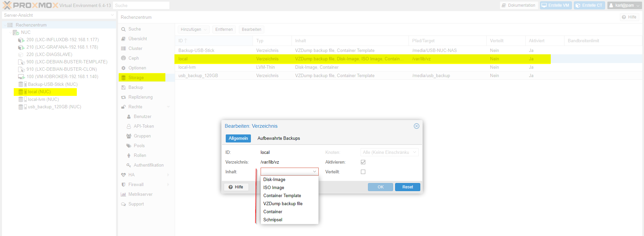The height and width of the screenshot is (236, 644).
Task: Collapse the Rechte submenu arrow
Action: pyautogui.click(x=168, y=107)
